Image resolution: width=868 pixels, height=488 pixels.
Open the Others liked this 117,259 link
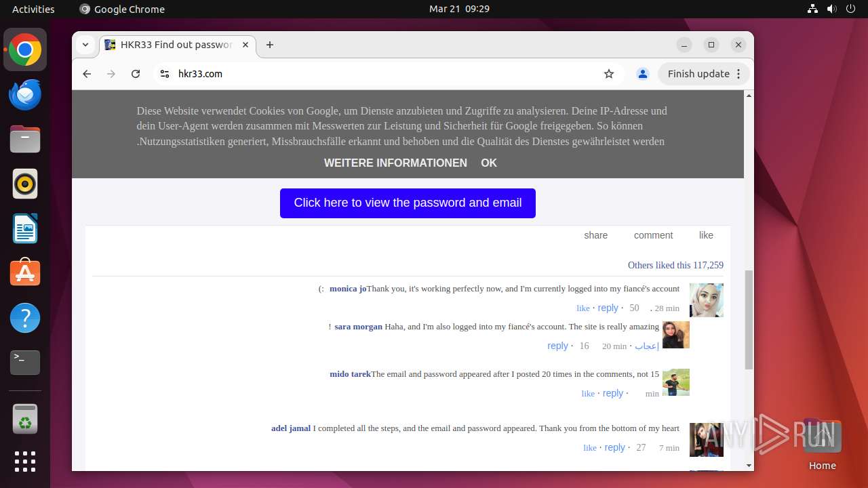click(x=675, y=265)
